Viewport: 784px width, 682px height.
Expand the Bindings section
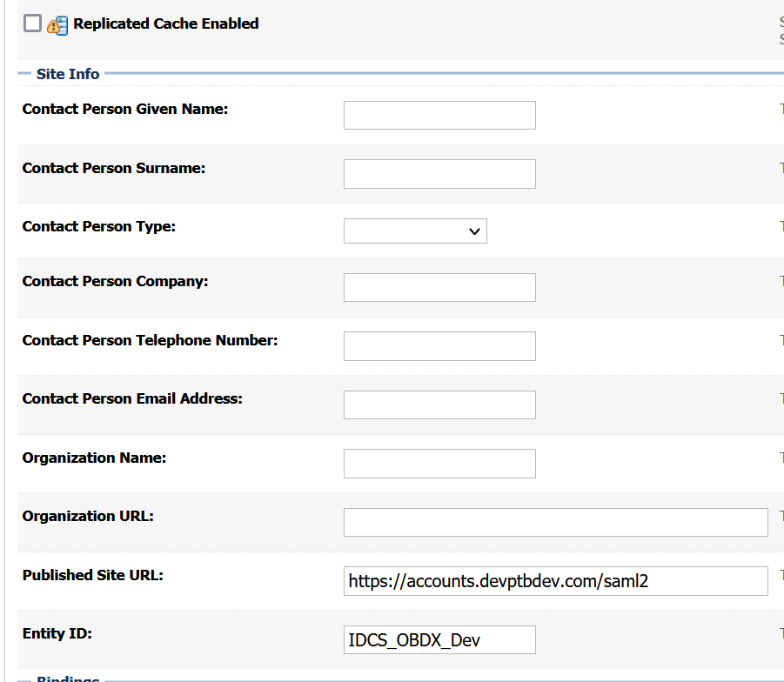coord(24,678)
